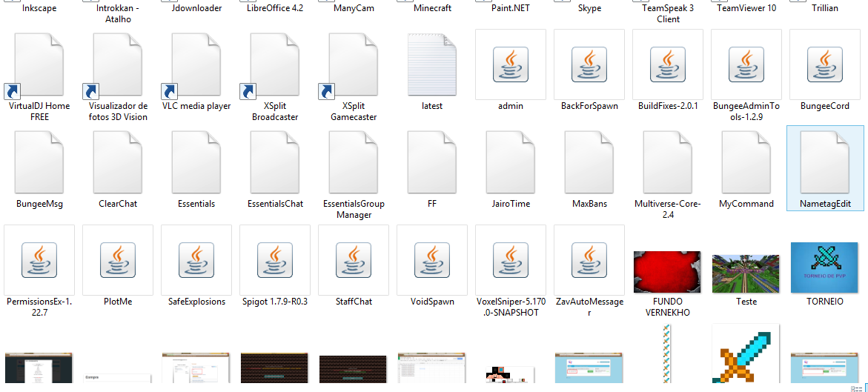Select the XSplit Gamecaster shortcut icon
This screenshot has width=868, height=392.
(354, 65)
